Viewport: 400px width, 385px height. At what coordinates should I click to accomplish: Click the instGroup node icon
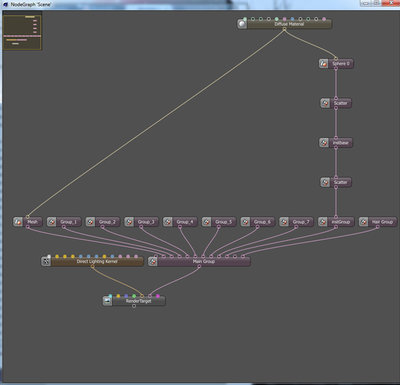pyautogui.click(x=323, y=222)
